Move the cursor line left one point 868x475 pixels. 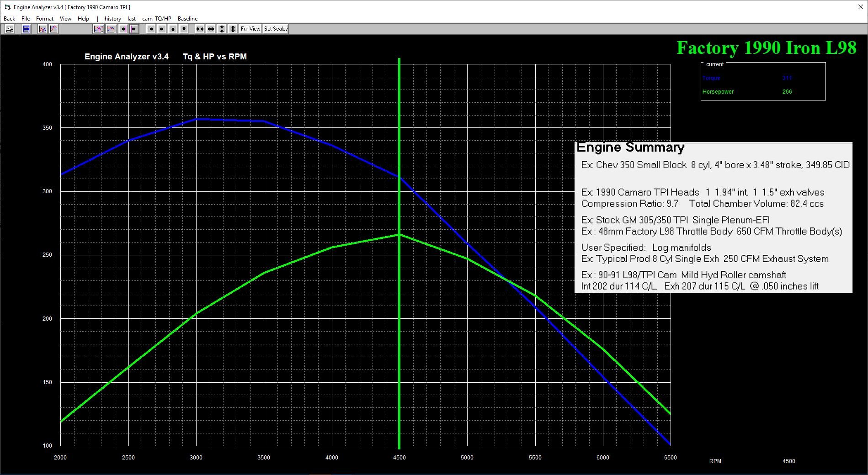click(123, 29)
